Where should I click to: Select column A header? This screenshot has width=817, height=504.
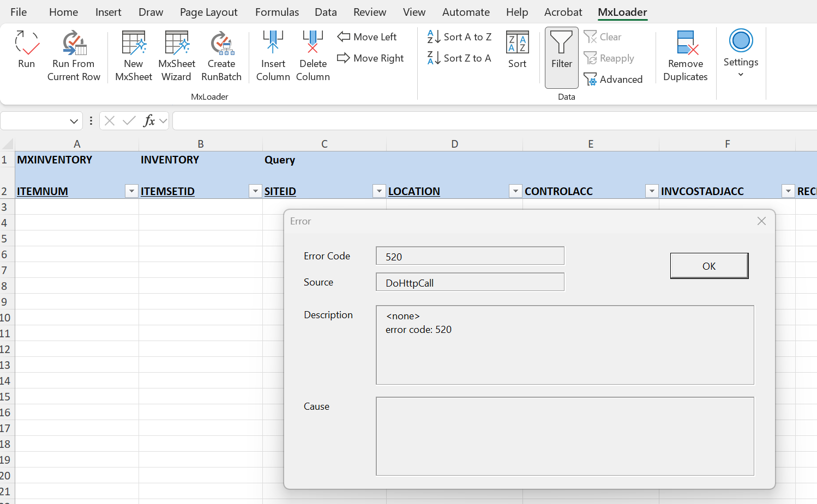[x=77, y=144]
